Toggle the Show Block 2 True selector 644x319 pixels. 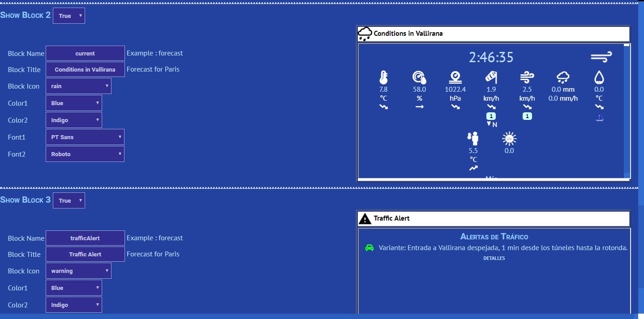pyautogui.click(x=69, y=16)
